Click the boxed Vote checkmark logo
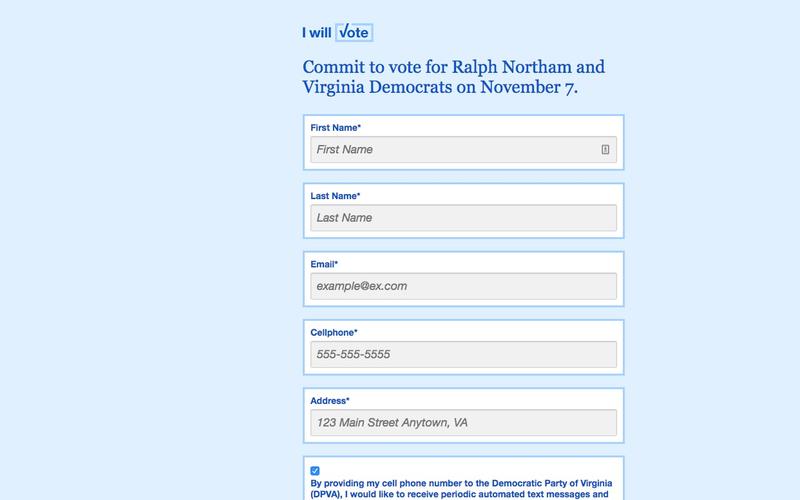 (x=354, y=32)
